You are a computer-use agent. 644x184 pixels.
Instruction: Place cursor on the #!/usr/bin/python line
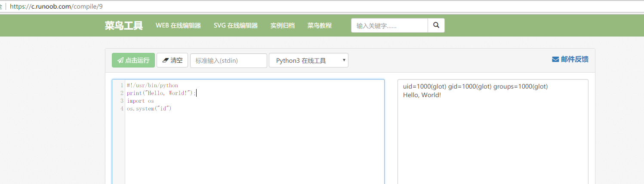coord(152,86)
